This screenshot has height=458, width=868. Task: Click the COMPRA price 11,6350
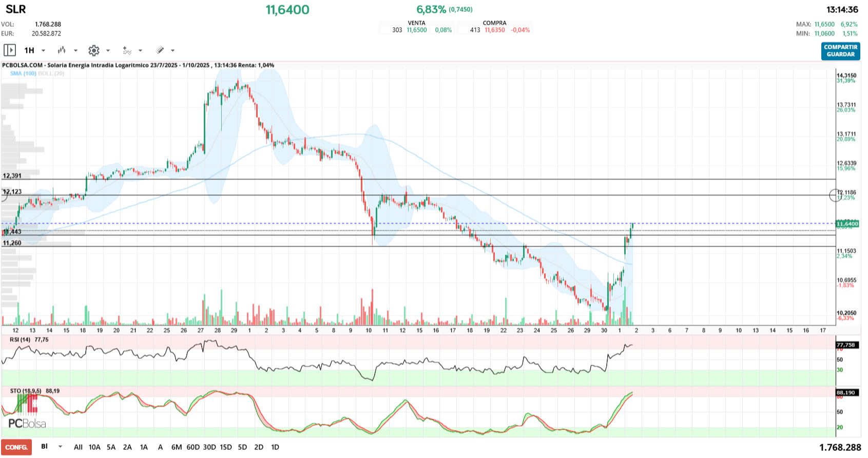click(495, 30)
